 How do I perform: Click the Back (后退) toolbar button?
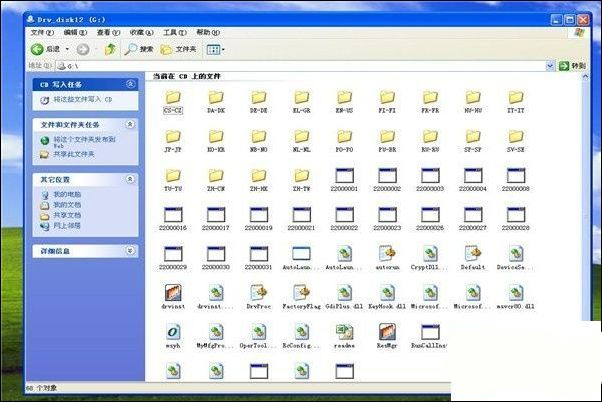45,49
